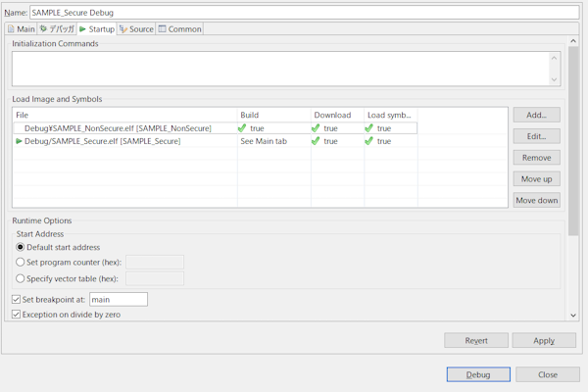This screenshot has height=392, width=588.
Task: Click the Apply button
Action: click(544, 340)
